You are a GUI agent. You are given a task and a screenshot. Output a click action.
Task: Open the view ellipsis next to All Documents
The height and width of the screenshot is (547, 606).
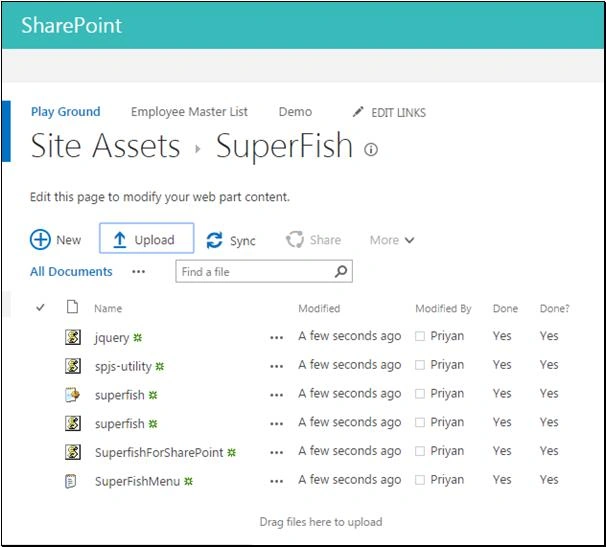pyautogui.click(x=138, y=272)
